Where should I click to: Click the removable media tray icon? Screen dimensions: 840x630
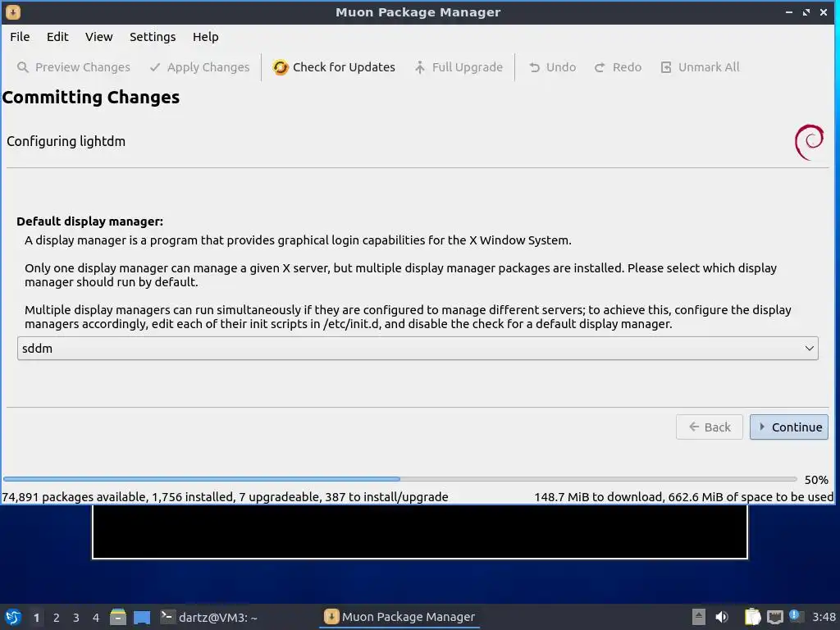[699, 617]
